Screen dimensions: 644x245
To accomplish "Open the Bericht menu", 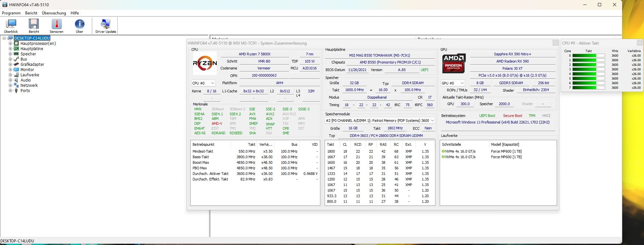I will coord(31,13).
